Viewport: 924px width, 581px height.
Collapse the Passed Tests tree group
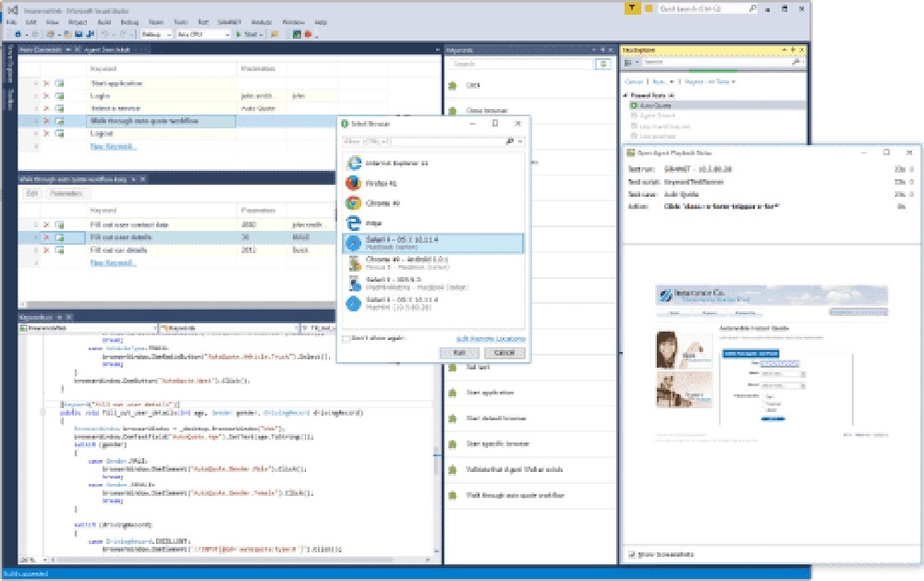click(626, 95)
